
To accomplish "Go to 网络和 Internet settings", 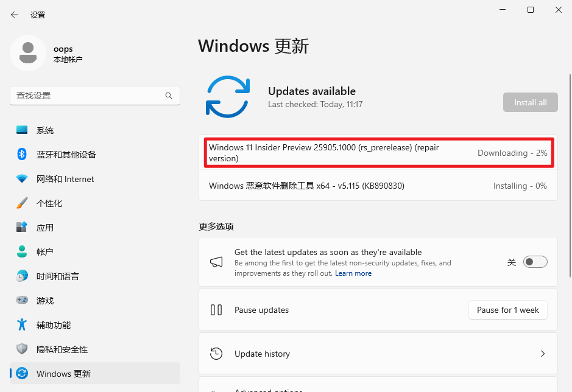I will click(x=65, y=179).
